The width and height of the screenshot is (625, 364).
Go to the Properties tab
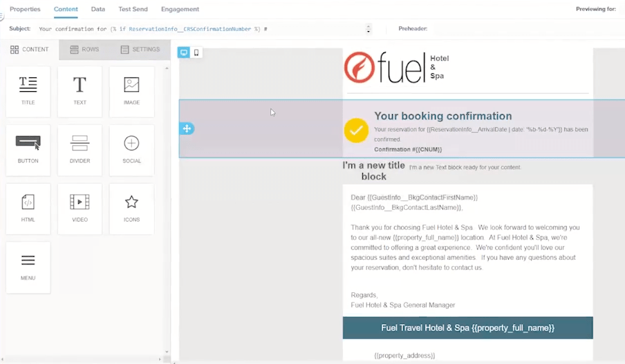coord(25,9)
